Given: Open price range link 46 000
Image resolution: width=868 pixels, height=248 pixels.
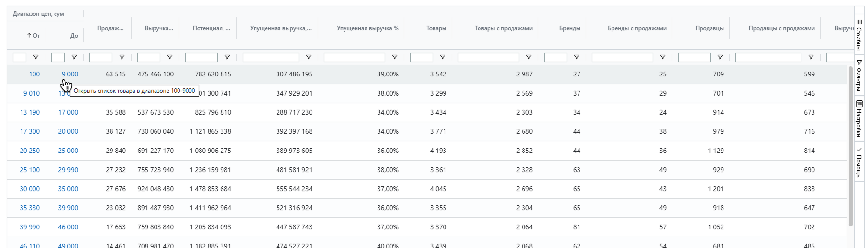Looking at the screenshot, I should (x=68, y=227).
